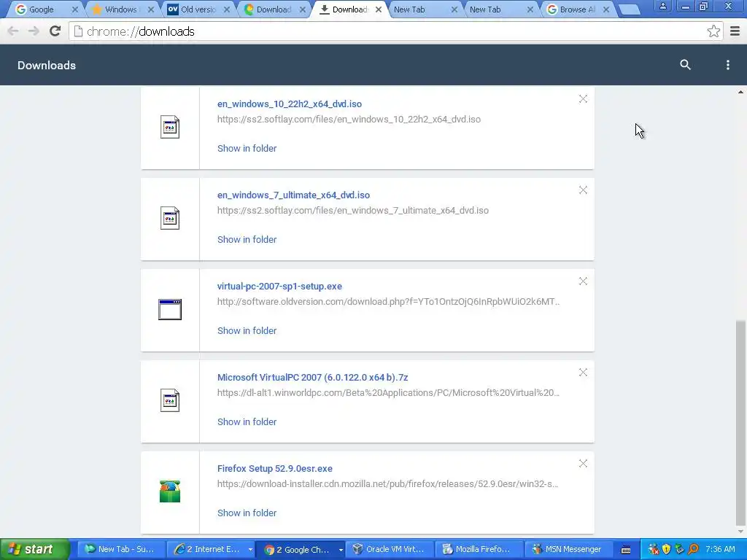Viewport: 747px width, 560px height.
Task: Click the security shield tray icon
Action: [667, 549]
